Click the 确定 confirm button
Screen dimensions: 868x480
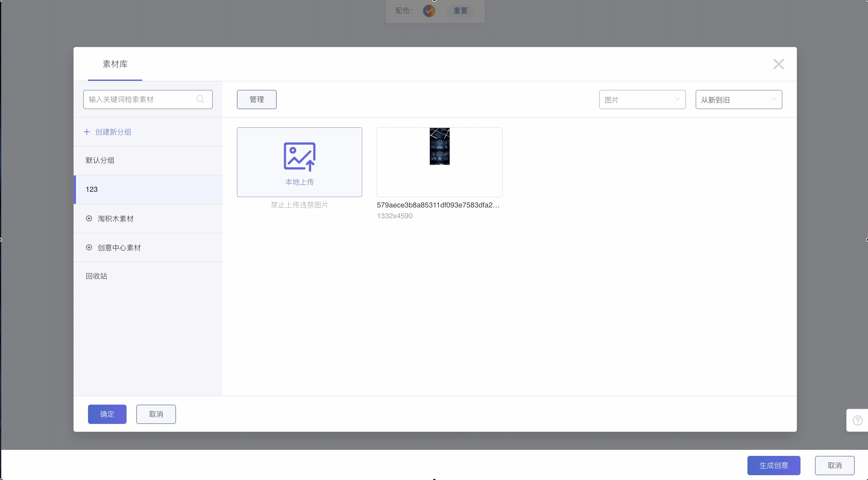[x=107, y=414]
